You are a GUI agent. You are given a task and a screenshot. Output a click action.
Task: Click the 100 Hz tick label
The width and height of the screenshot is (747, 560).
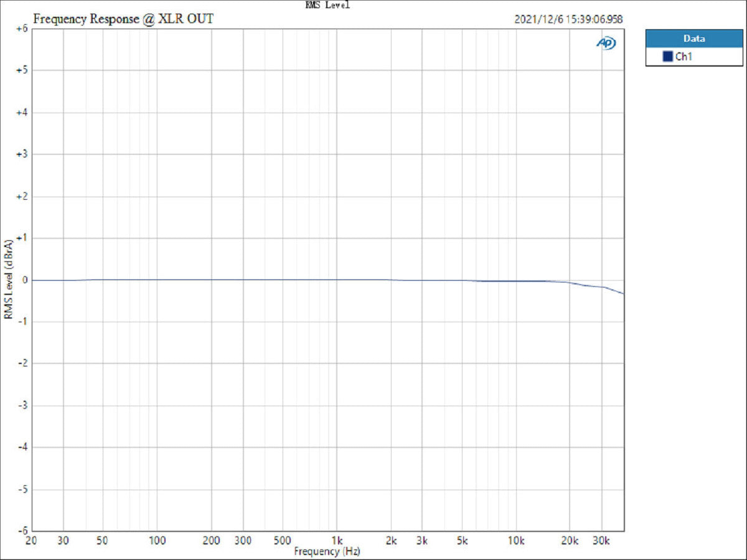tap(157, 540)
